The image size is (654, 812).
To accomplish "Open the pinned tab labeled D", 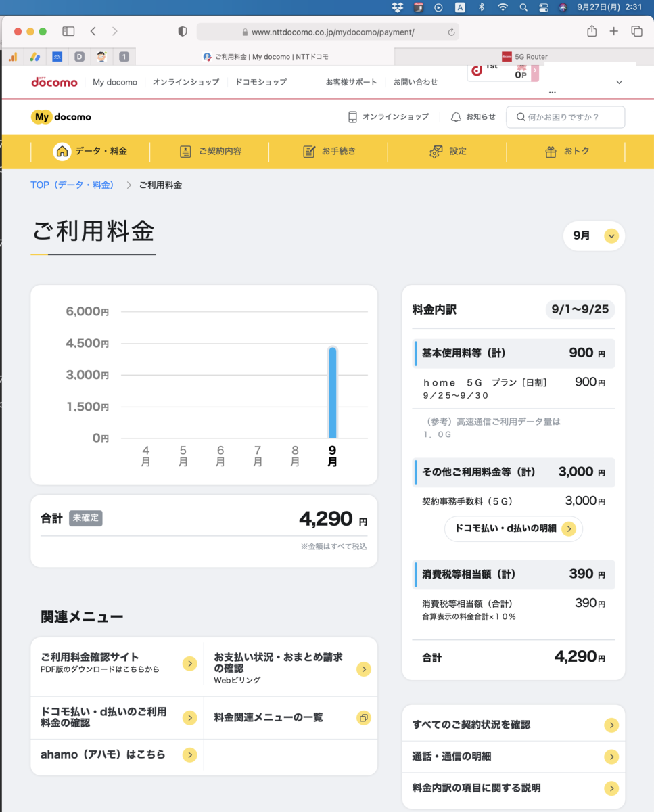I will coord(79,57).
